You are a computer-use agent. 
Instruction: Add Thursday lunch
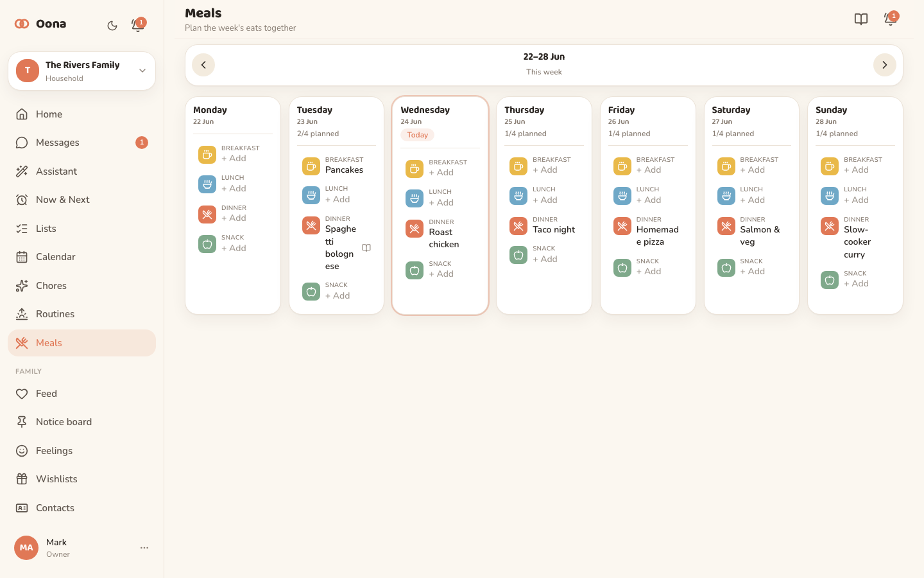click(x=545, y=200)
